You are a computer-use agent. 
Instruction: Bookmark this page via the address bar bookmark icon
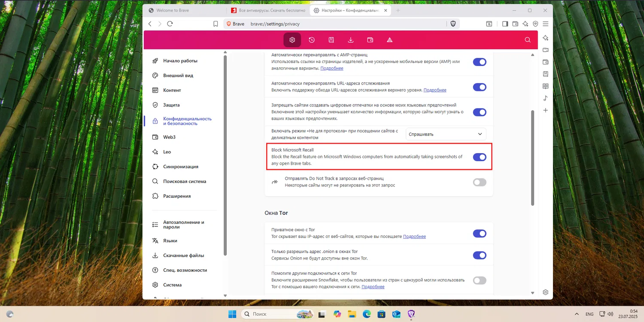click(216, 24)
